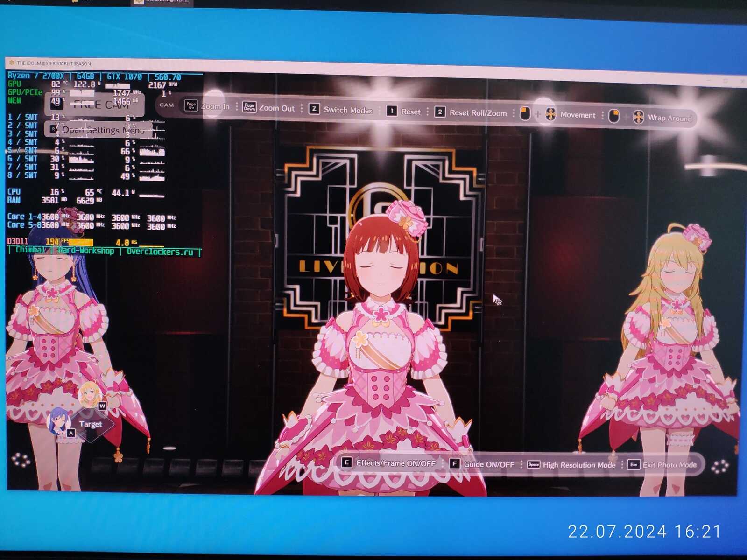Toggle the Guide ON/OFF label
Screen dimensions: 747x560
tap(489, 465)
